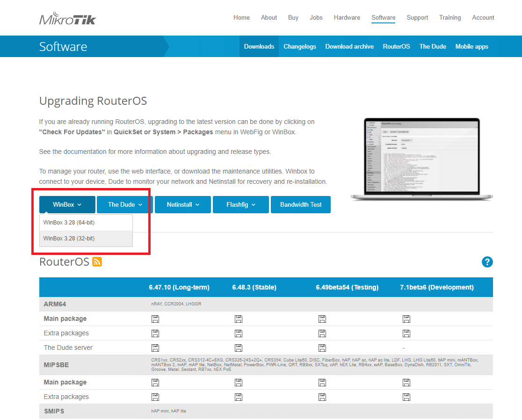
Task: Click the SMIPS section label
Action: (x=54, y=411)
